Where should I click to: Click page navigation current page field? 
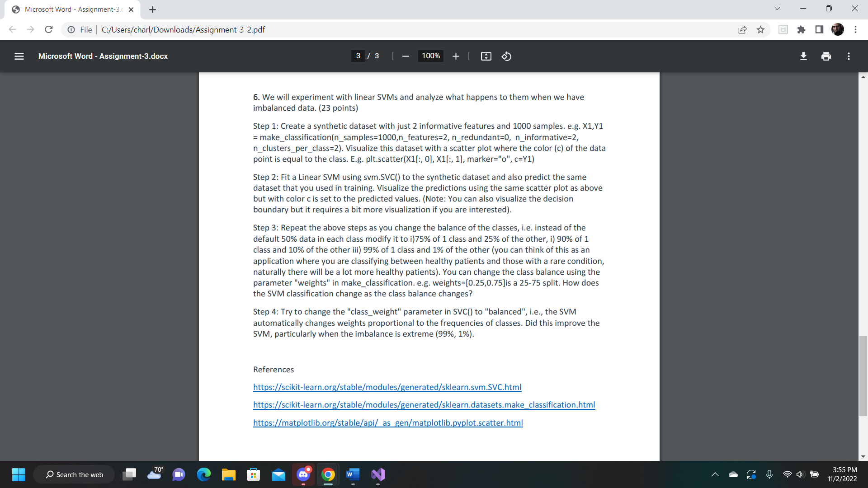coord(358,56)
